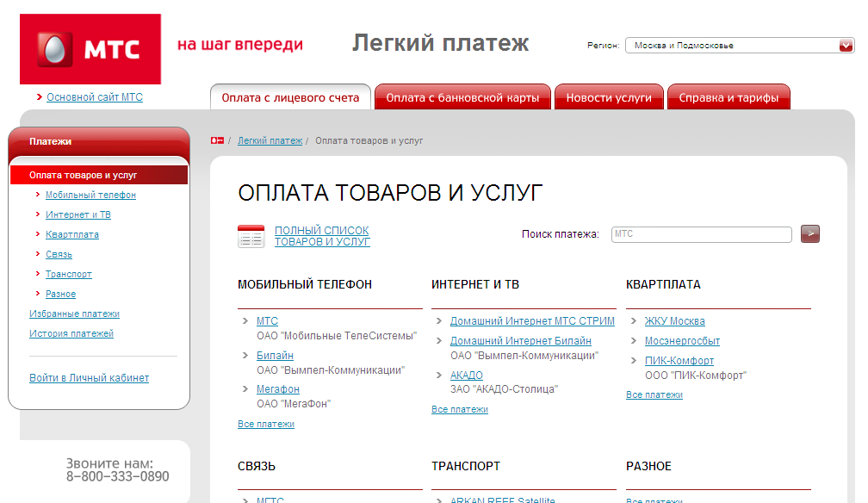Click ООО "ПИК-Комфорт" description text
Screen dimensions: 868x503
(x=695, y=376)
